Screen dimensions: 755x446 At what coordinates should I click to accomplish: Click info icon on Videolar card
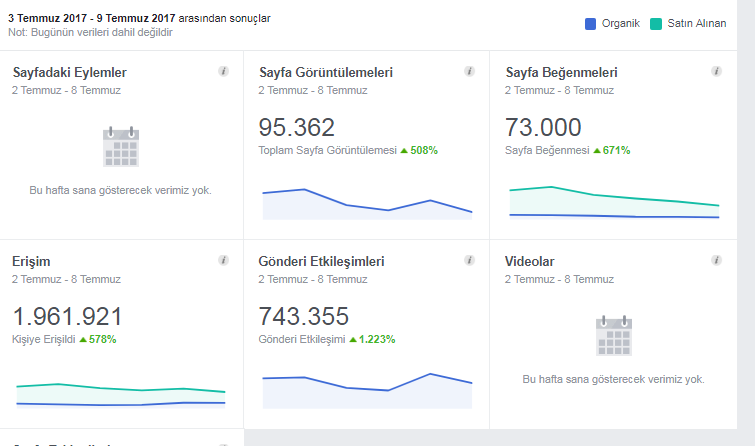click(716, 260)
